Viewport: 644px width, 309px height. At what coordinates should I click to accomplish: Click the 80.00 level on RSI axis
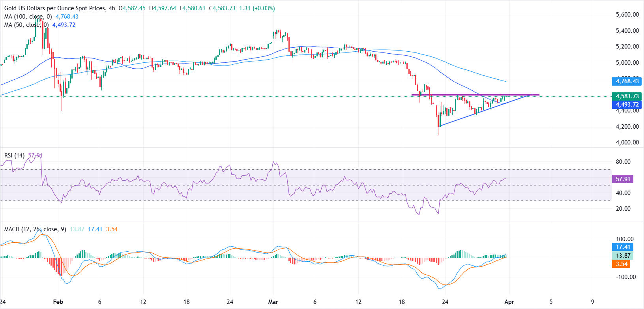[623, 162]
